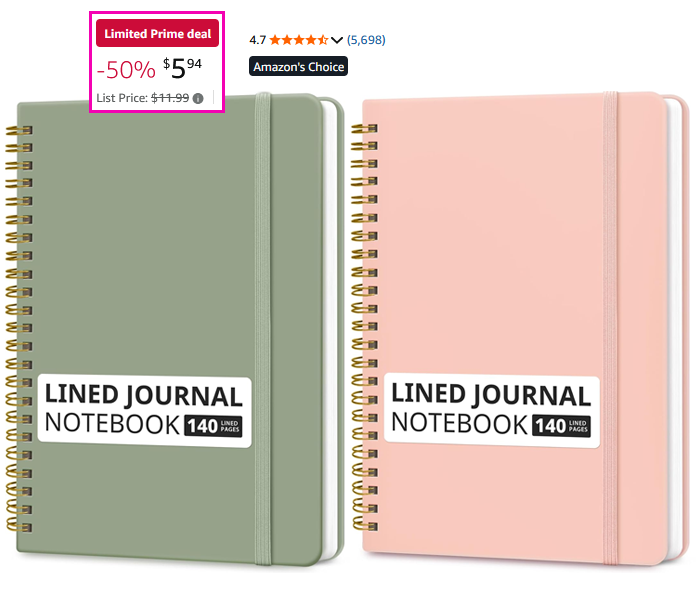Click the Amazon's Choice badge
Image resolution: width=700 pixels, height=589 pixels.
pyautogui.click(x=298, y=67)
